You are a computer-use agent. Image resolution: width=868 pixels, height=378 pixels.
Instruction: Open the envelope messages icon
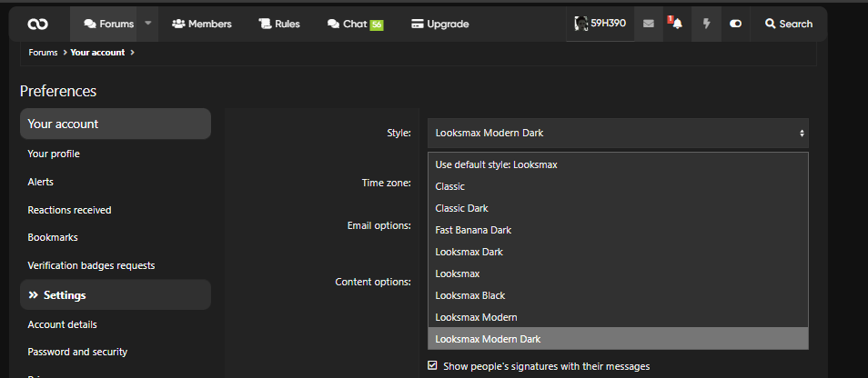[x=648, y=24]
